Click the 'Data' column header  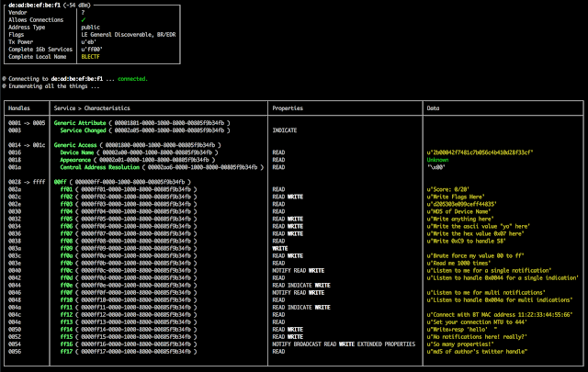[x=433, y=108]
